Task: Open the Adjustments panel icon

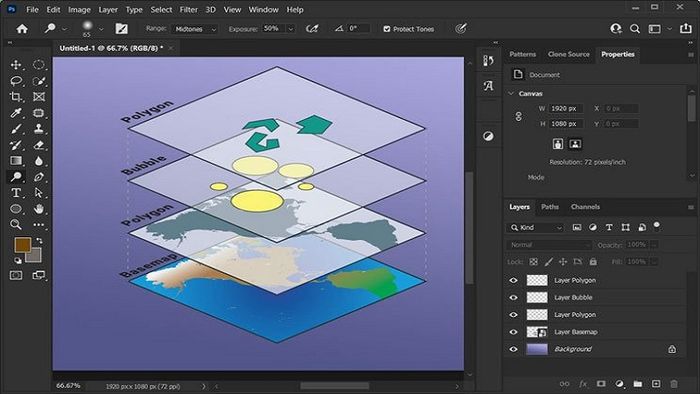Action: click(488, 136)
